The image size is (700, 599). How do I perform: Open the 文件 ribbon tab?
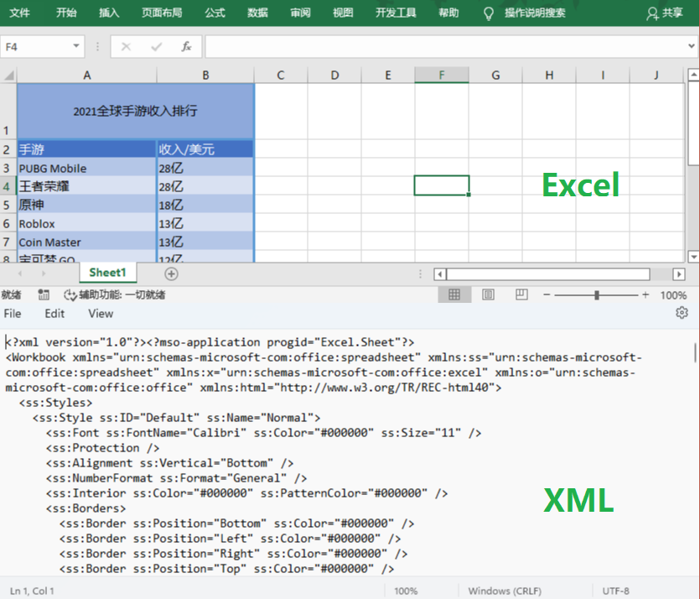point(19,13)
